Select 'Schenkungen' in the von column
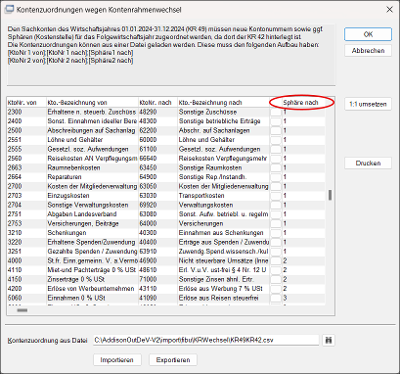The image size is (400, 374). click(67, 233)
